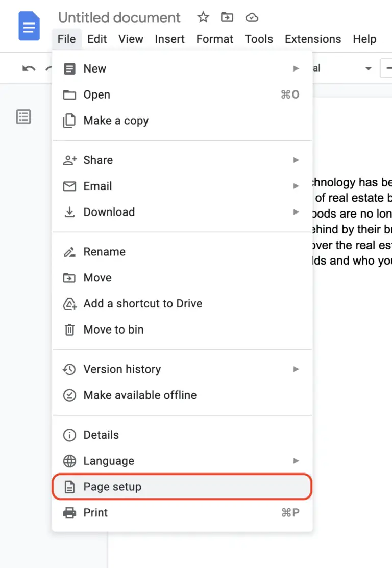Star the Untitled document
392x568 pixels.
pyautogui.click(x=203, y=17)
